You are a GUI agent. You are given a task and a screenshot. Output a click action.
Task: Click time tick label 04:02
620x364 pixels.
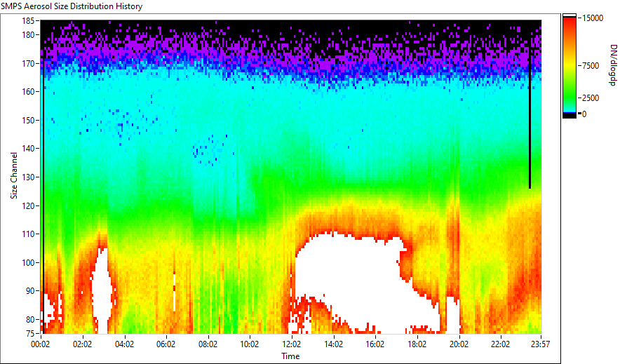[124, 344]
